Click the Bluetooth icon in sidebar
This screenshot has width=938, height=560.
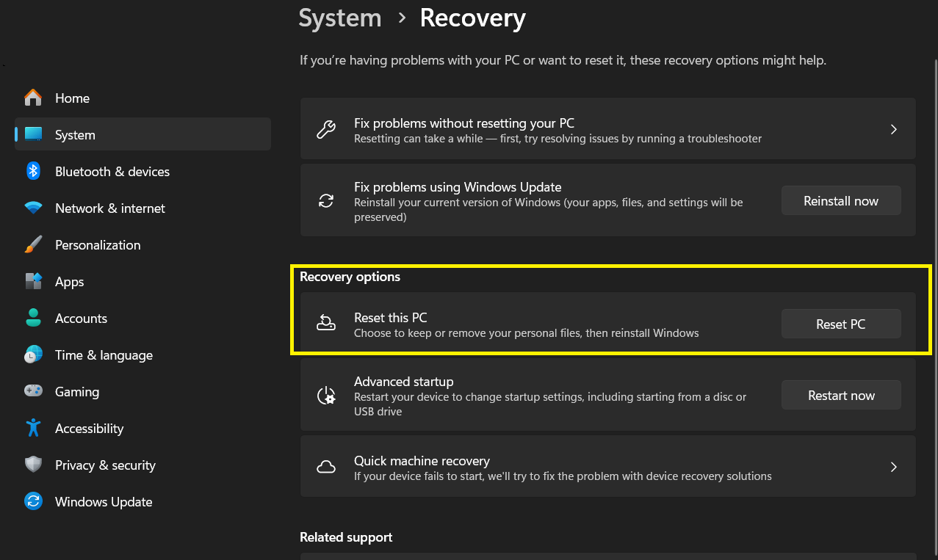(x=33, y=171)
